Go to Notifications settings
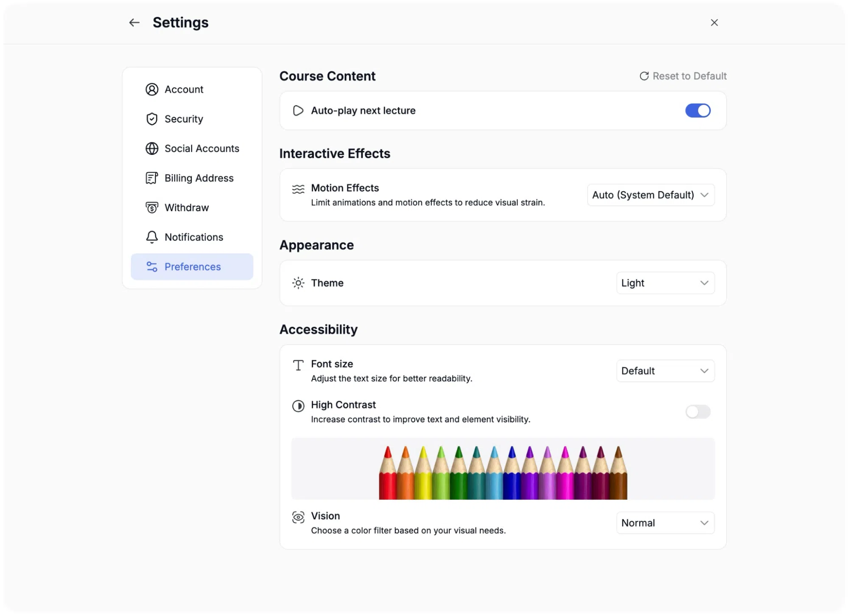Screen dimensions: 848x616 coord(192,237)
